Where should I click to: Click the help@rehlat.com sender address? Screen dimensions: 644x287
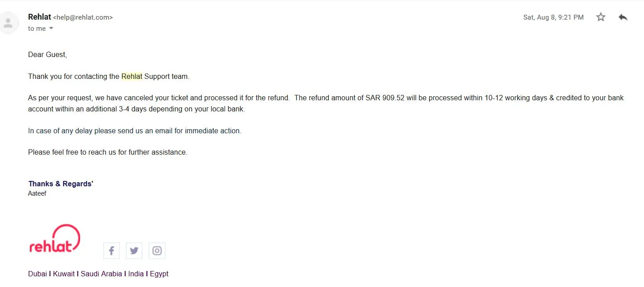83,17
